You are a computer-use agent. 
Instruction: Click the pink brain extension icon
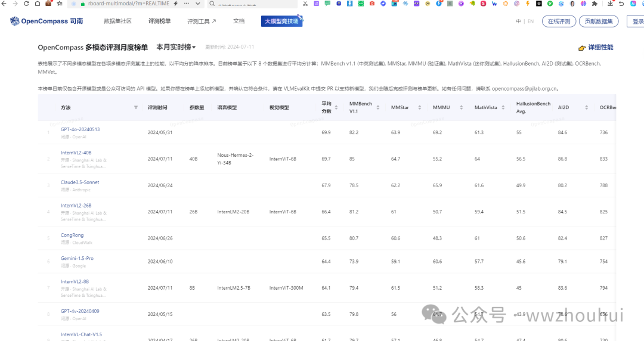tap(583, 4)
